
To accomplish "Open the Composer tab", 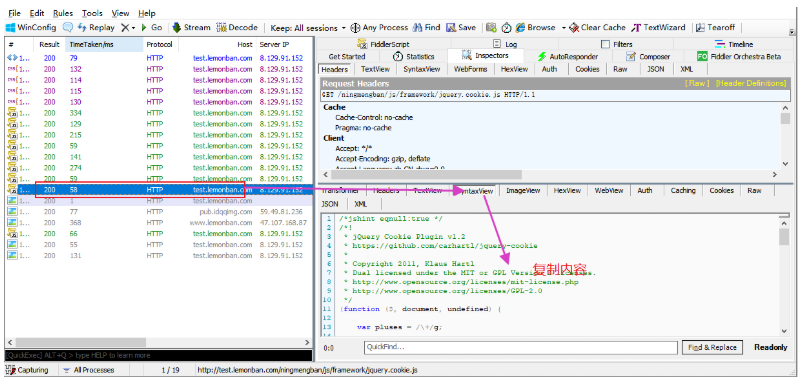I will click(648, 56).
